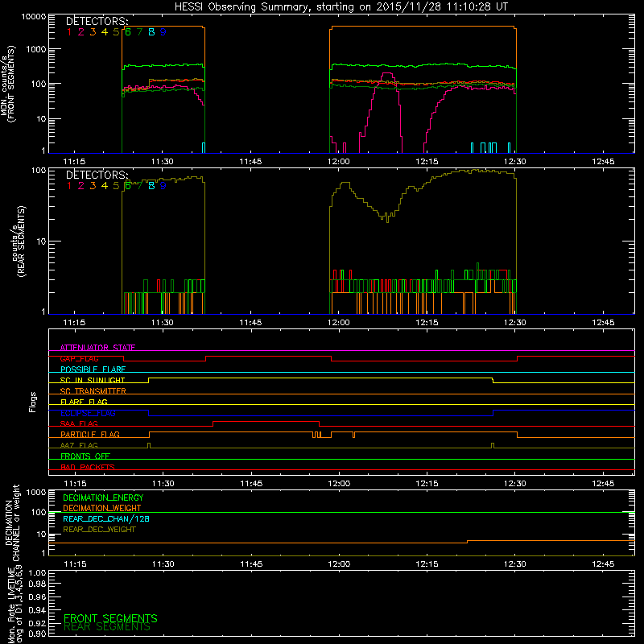
Task: Click the DETECTORS: label in front segments panel
Action: (97, 21)
